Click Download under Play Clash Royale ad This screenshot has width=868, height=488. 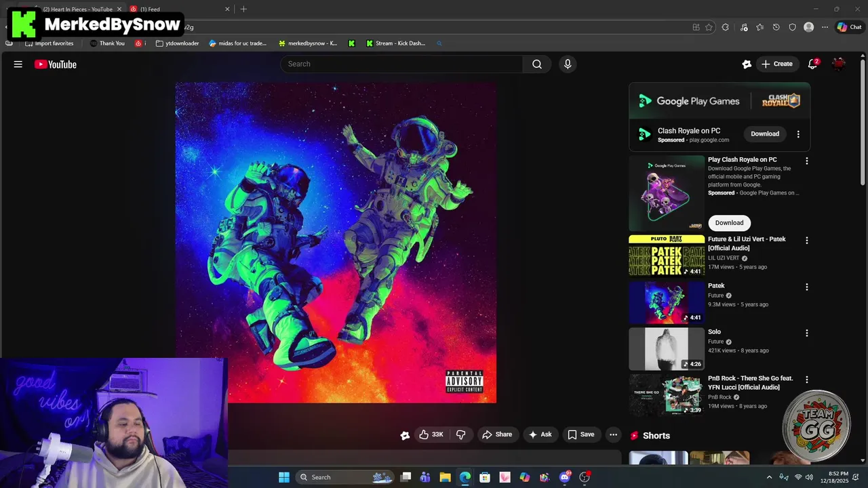pos(729,223)
